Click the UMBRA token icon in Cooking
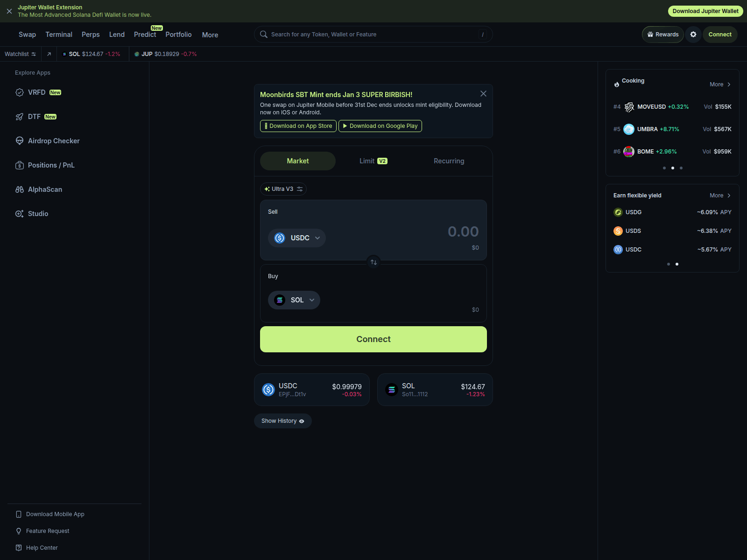The image size is (747, 560). pos(629,129)
